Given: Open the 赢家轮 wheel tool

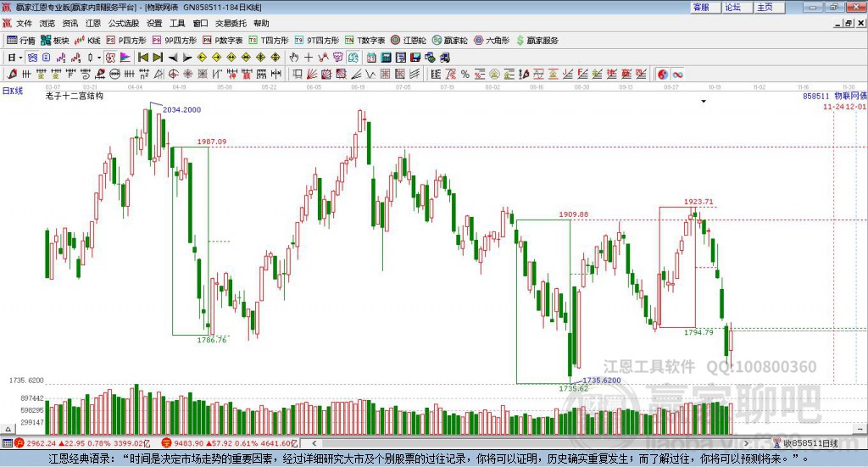Looking at the screenshot, I should pos(449,41).
